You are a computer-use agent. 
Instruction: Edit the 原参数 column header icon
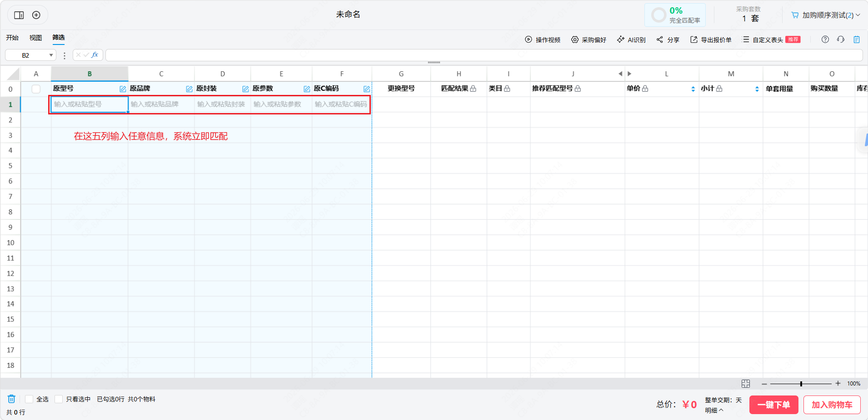[x=307, y=89]
